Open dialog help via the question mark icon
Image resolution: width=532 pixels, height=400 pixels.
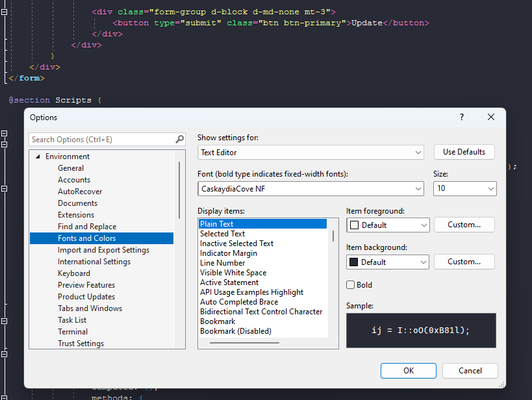461,117
